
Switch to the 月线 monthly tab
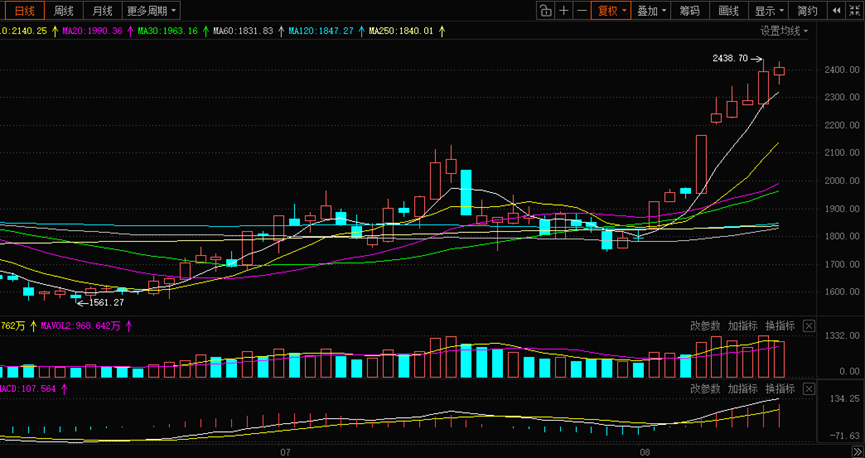102,10
